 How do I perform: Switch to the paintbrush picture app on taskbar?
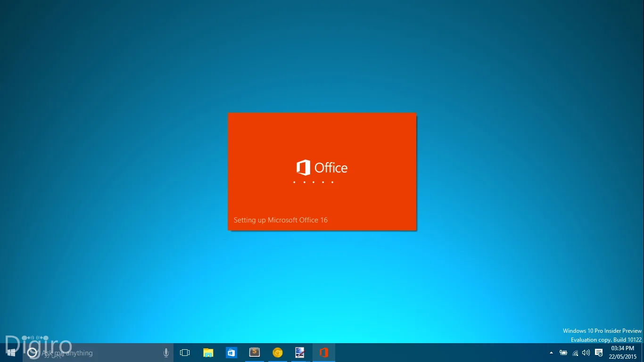pos(300,353)
